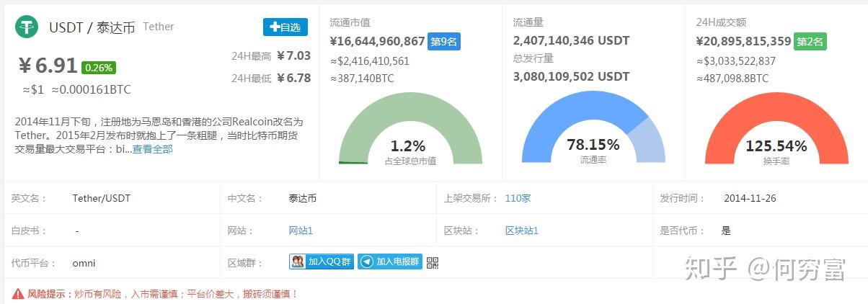Show the QR code icon
Viewport: 868px width, 304px height.
tap(433, 262)
